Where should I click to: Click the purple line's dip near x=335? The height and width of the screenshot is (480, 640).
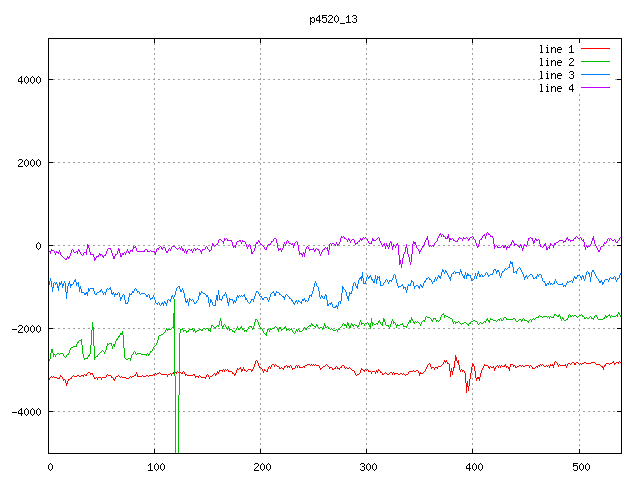tap(402, 260)
